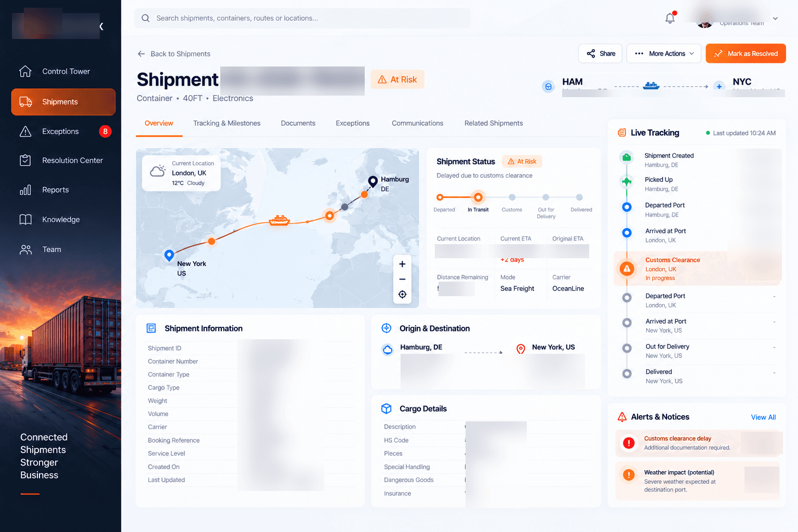
Task: Open Exceptions warning icon in sidebar
Action: pyautogui.click(x=25, y=131)
